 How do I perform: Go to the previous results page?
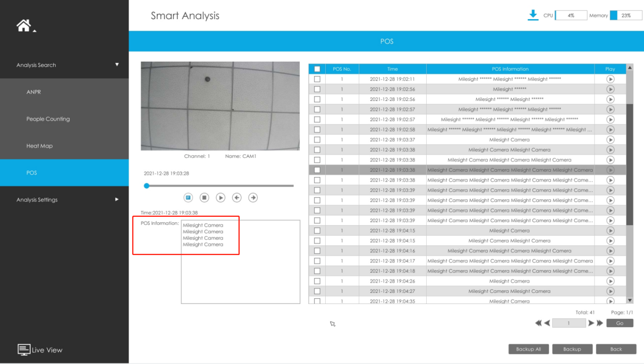(547, 323)
